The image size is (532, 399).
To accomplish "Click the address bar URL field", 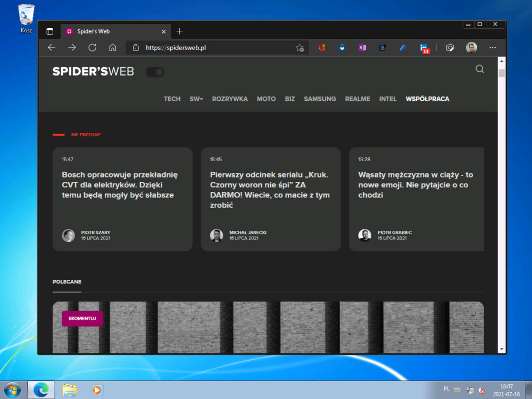I will 217,48.
